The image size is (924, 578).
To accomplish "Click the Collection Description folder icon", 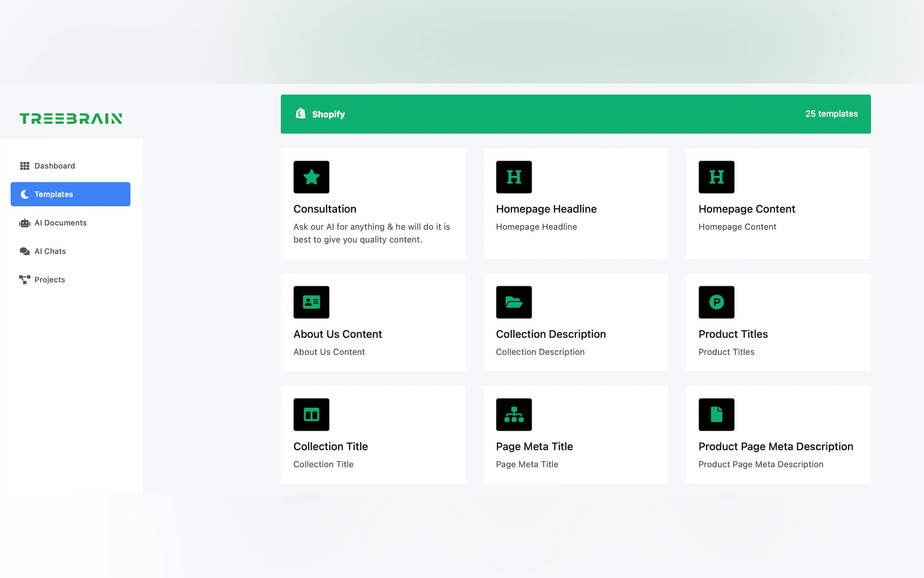I will click(513, 302).
